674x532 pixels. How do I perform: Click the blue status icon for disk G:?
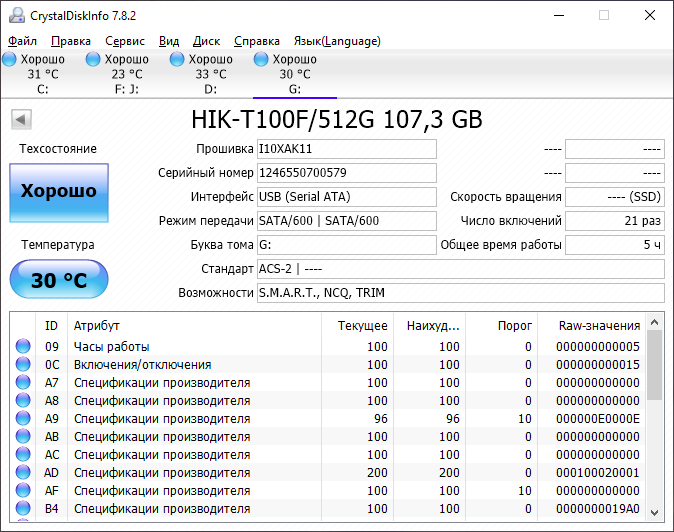click(x=261, y=59)
